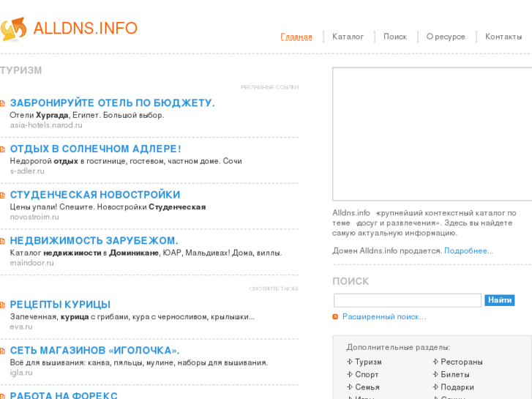Open the Билеты section link
The height and width of the screenshot is (399, 532).
[x=455, y=374]
